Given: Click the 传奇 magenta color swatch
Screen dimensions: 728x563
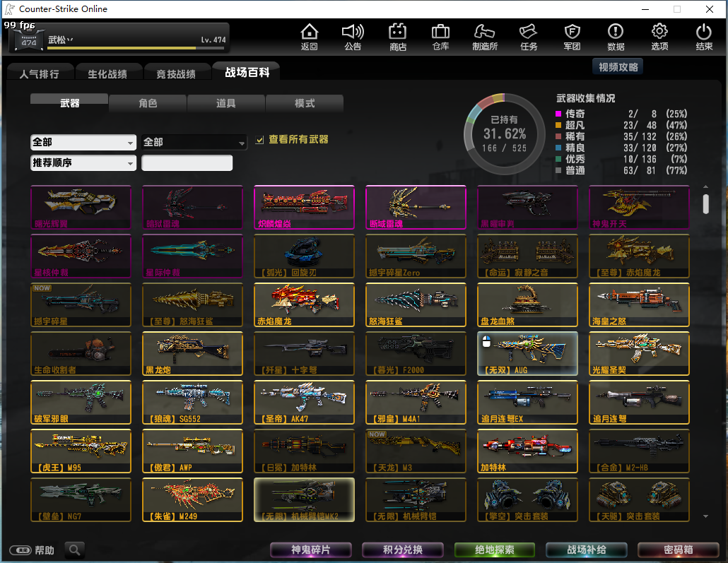Looking at the screenshot, I should pyautogui.click(x=558, y=114).
